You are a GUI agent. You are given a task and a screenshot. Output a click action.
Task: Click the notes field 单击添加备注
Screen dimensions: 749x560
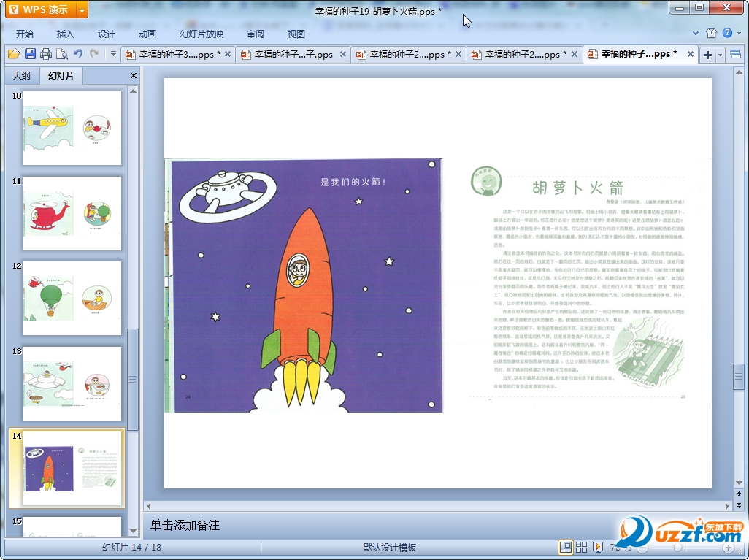tap(185, 525)
